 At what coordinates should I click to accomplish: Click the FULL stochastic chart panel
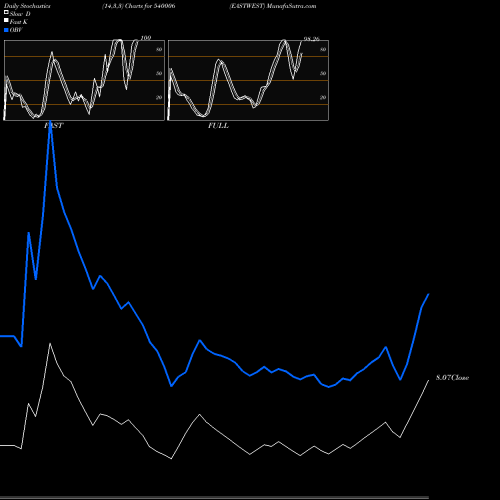(248, 80)
